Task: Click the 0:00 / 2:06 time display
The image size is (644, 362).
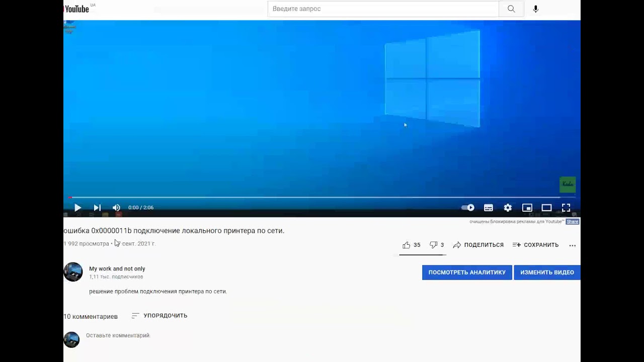Action: (141, 208)
